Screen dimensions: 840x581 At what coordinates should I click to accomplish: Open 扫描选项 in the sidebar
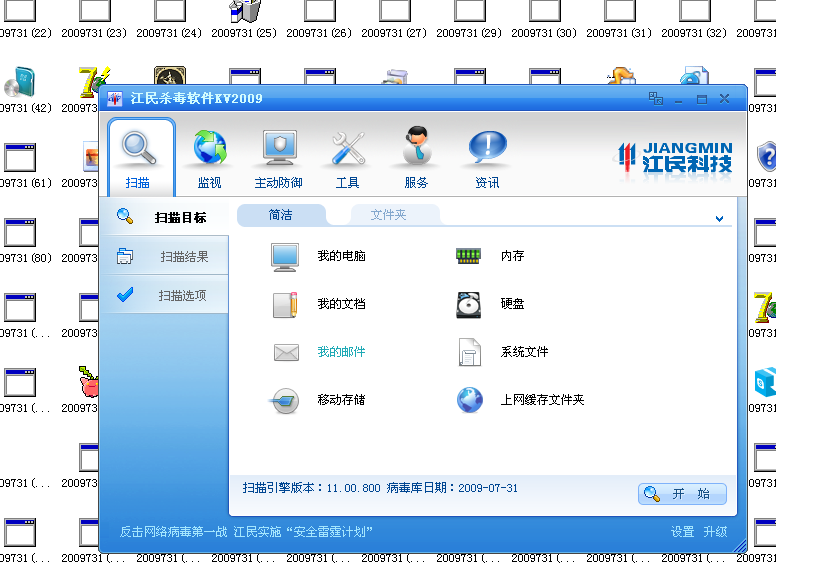(x=164, y=295)
